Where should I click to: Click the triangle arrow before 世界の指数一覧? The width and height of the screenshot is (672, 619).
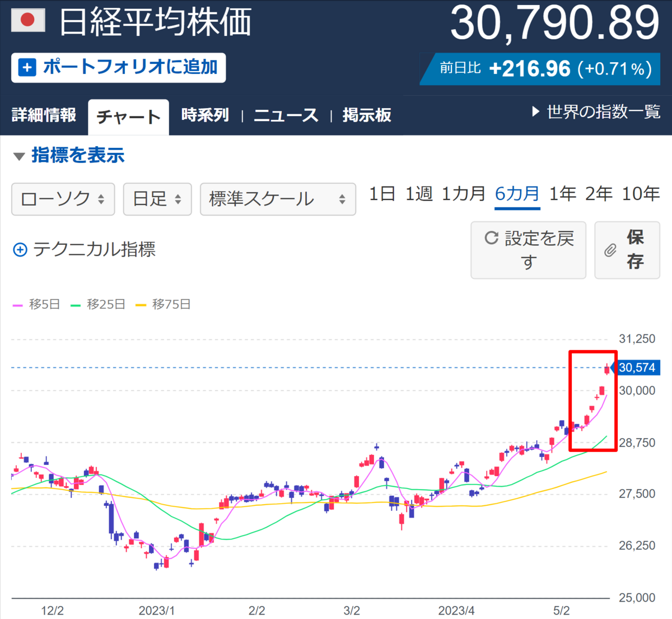point(536,111)
